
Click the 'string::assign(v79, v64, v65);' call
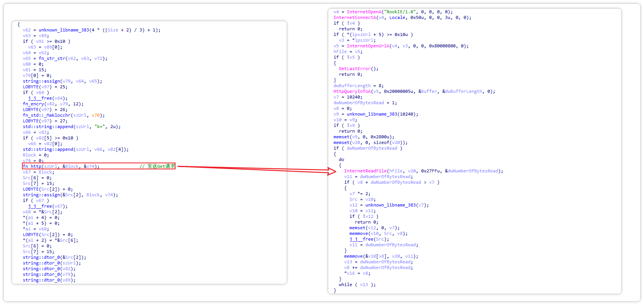click(x=62, y=81)
